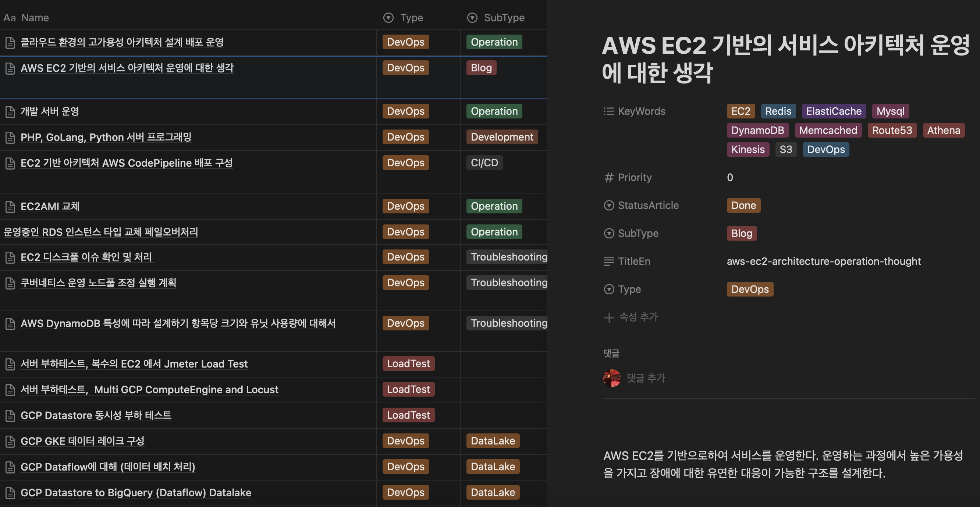The image size is (980, 507).
Task: Click Aa icon in Name column header
Action: point(10,18)
